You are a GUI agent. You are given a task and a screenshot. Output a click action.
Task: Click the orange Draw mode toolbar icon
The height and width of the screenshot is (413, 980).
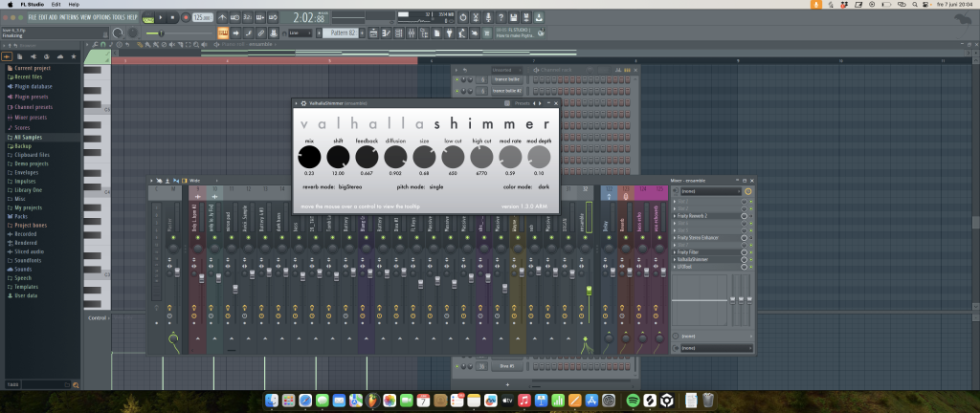[x=223, y=33]
